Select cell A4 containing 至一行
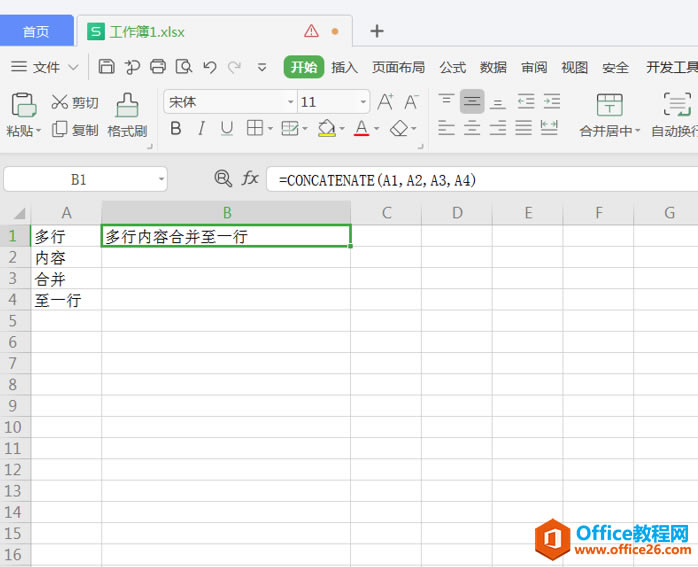Viewport: 698px width, 567px height. [x=66, y=300]
